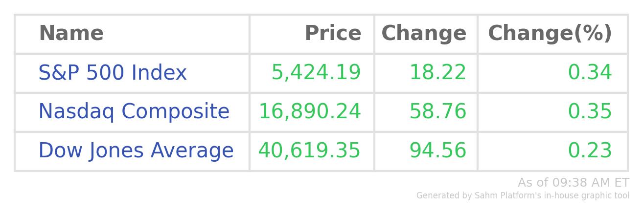Select the Dow Jones price 40,619.35
The height and width of the screenshot is (215, 644).
309,150
